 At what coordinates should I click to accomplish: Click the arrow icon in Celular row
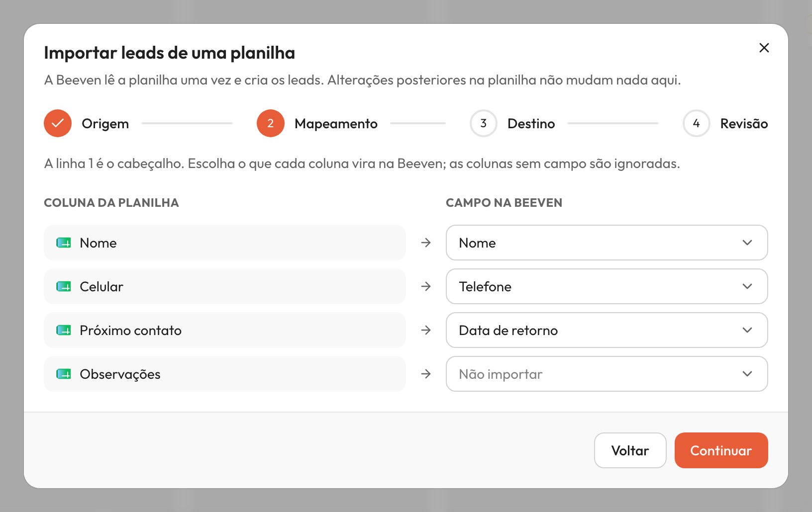coord(426,286)
